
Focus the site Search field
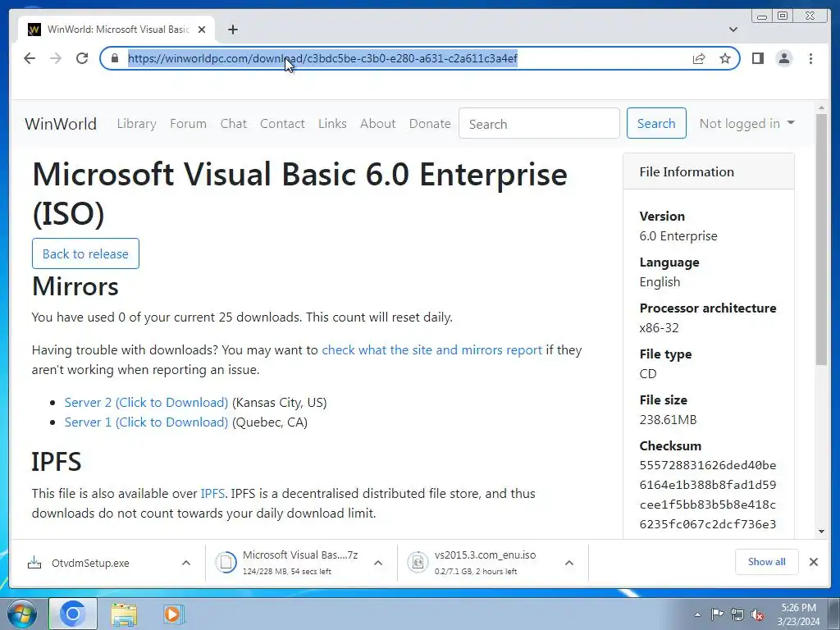pyautogui.click(x=539, y=123)
